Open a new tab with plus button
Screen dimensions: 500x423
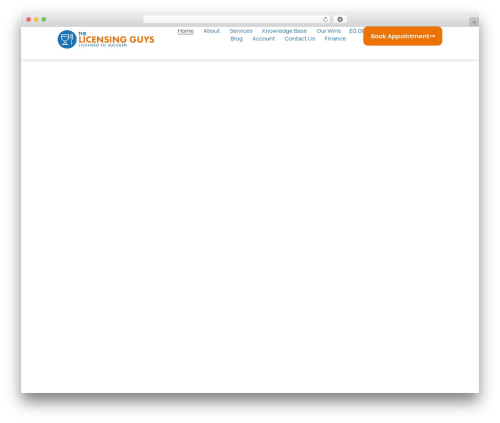(x=474, y=22)
